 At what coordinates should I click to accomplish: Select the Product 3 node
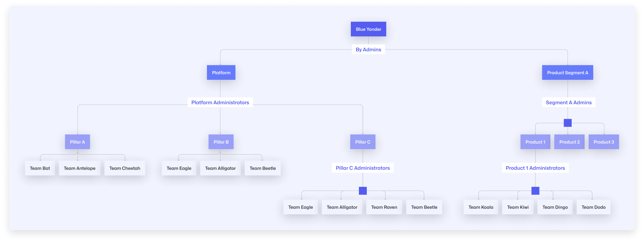(604, 142)
